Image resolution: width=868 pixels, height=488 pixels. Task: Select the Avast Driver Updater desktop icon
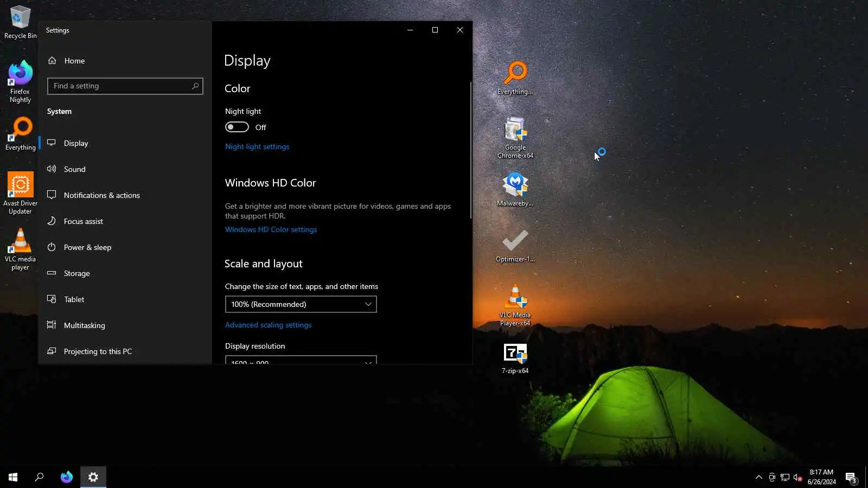(x=20, y=193)
